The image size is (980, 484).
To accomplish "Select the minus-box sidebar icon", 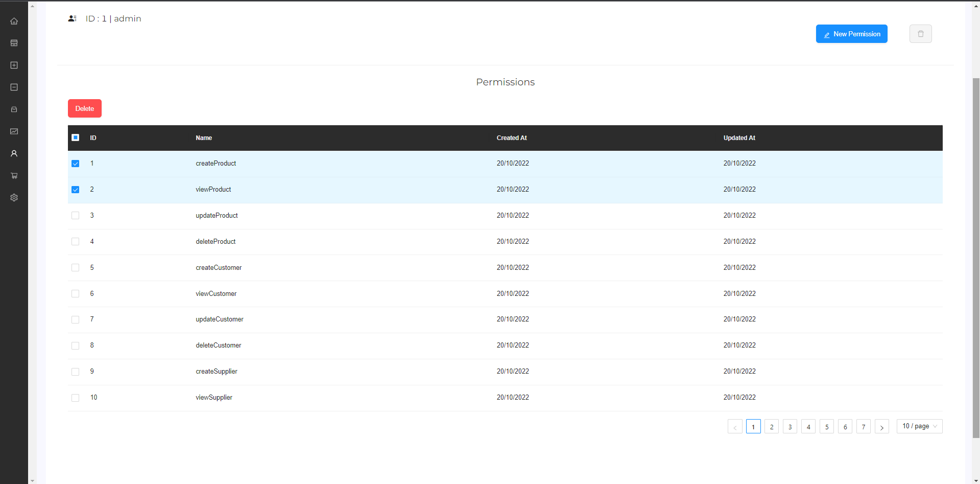I will click(x=14, y=87).
